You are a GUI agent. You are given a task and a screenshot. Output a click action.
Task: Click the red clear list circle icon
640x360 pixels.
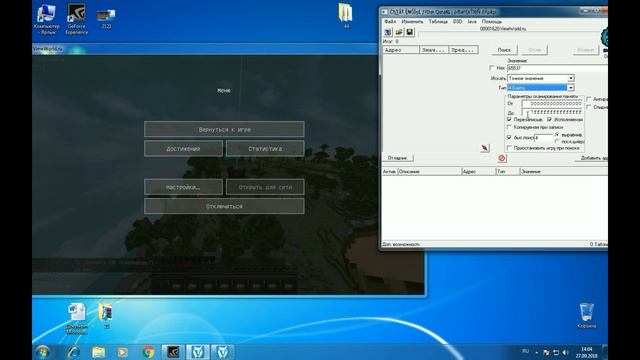502,158
